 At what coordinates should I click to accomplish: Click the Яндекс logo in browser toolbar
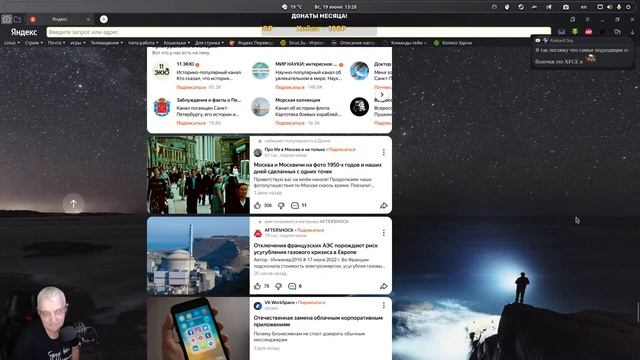(x=24, y=32)
